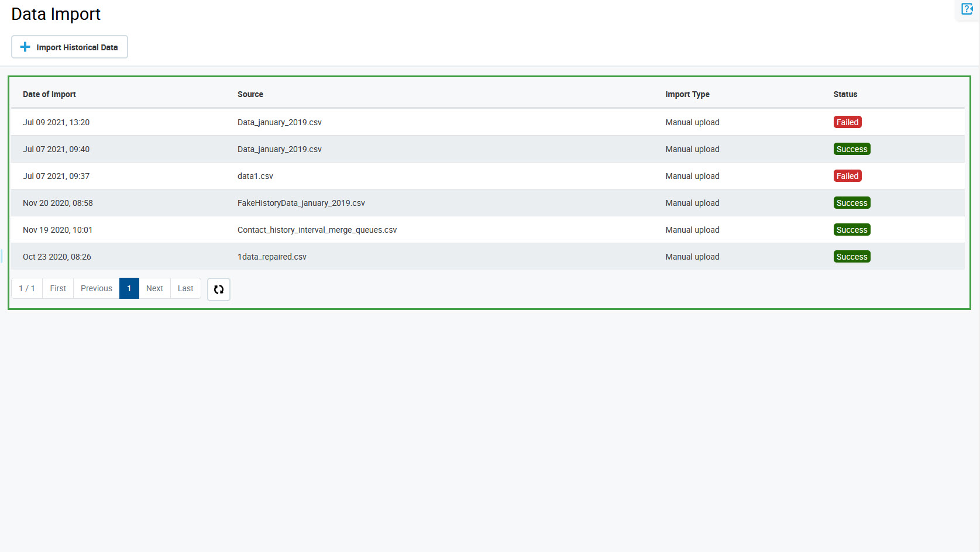The height and width of the screenshot is (552, 980).
Task: Click the Failed badge for Jul 09 2021 import
Action: [847, 122]
